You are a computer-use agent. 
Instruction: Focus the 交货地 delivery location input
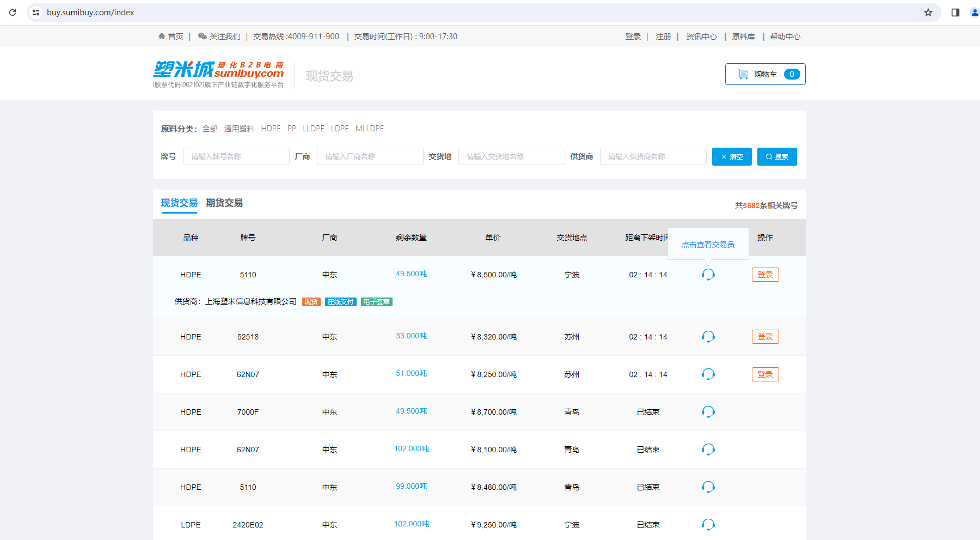pyautogui.click(x=512, y=156)
